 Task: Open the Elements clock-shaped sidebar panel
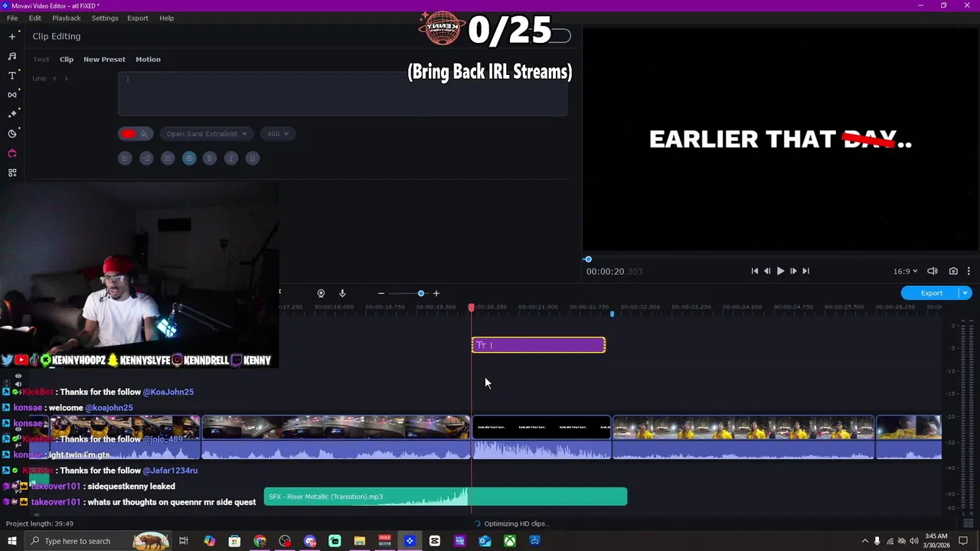(12, 133)
